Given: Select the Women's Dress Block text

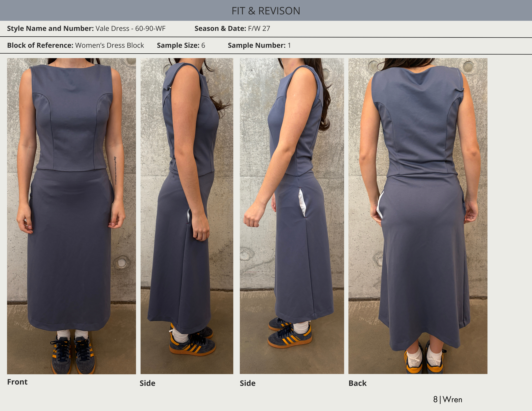Looking at the screenshot, I should pyautogui.click(x=109, y=45).
